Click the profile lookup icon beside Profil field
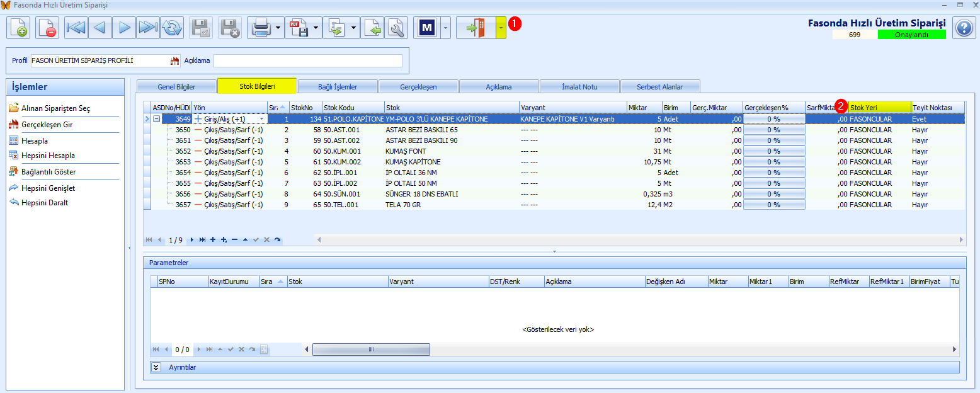 click(x=175, y=61)
